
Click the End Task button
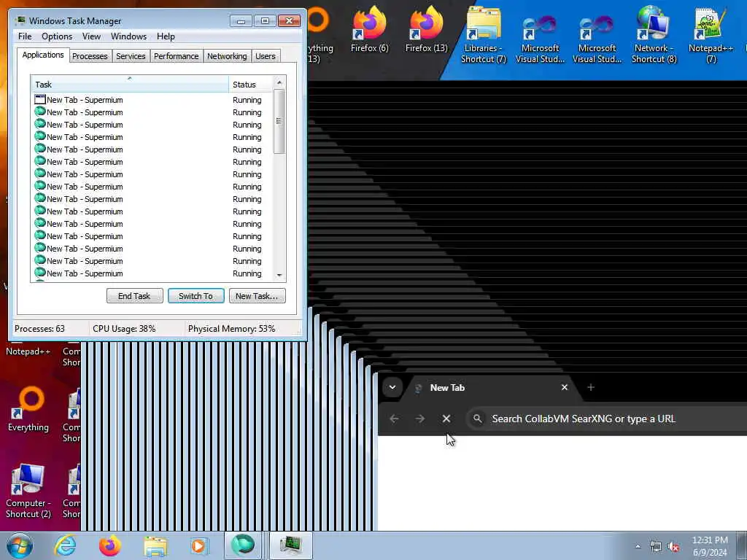[134, 296]
